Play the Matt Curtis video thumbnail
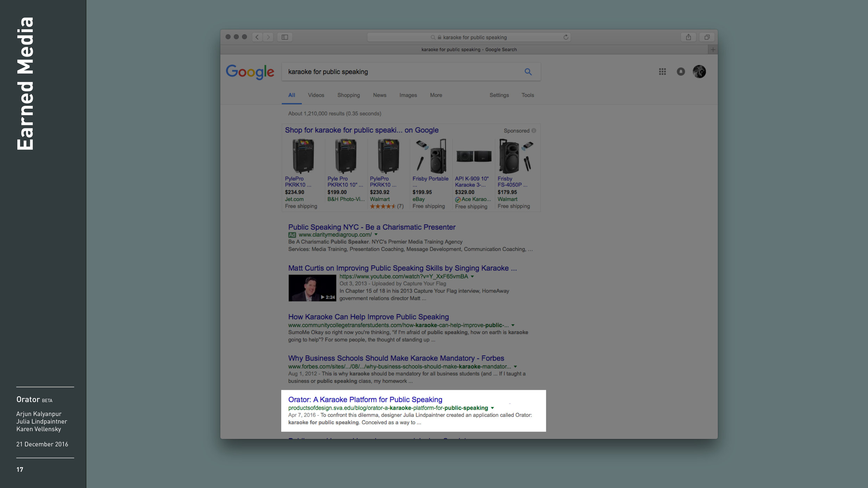The image size is (868, 488). 312,288
